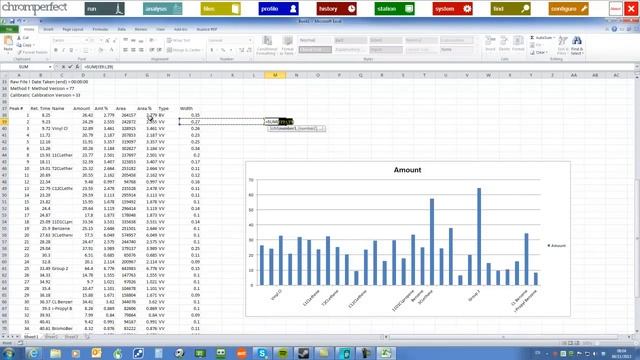Click the Amount chart legend entry

(x=557, y=246)
